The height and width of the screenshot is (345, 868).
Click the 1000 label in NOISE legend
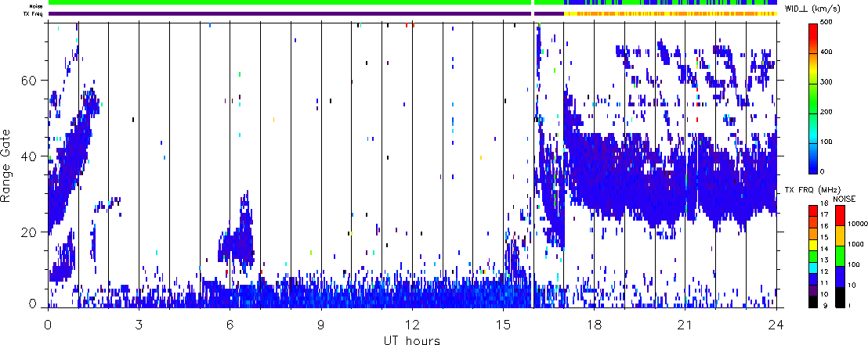point(855,244)
